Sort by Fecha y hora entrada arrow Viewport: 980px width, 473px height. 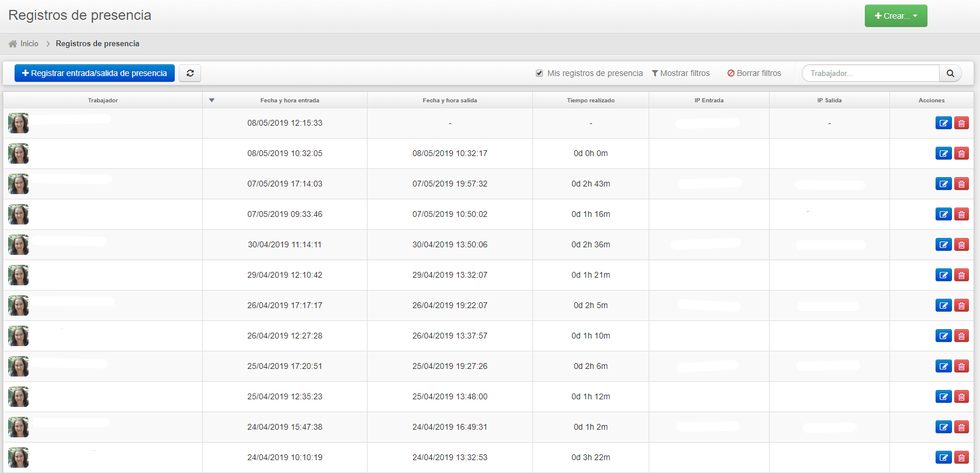(x=212, y=100)
